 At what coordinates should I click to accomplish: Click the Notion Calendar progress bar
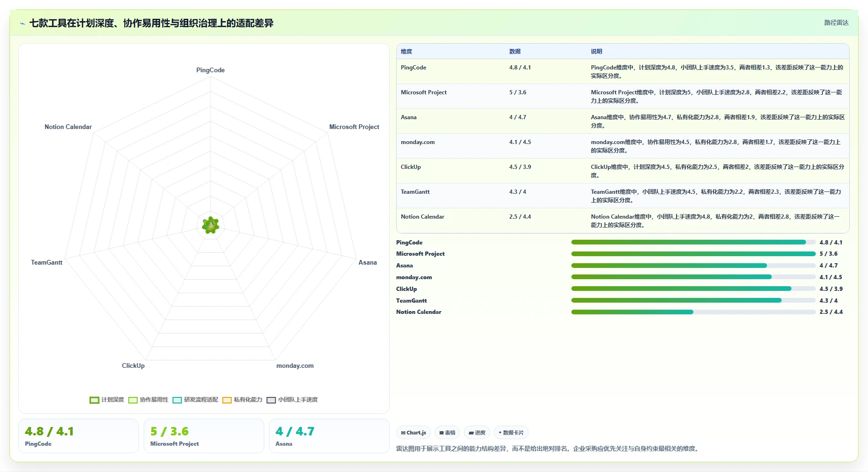coord(693,312)
